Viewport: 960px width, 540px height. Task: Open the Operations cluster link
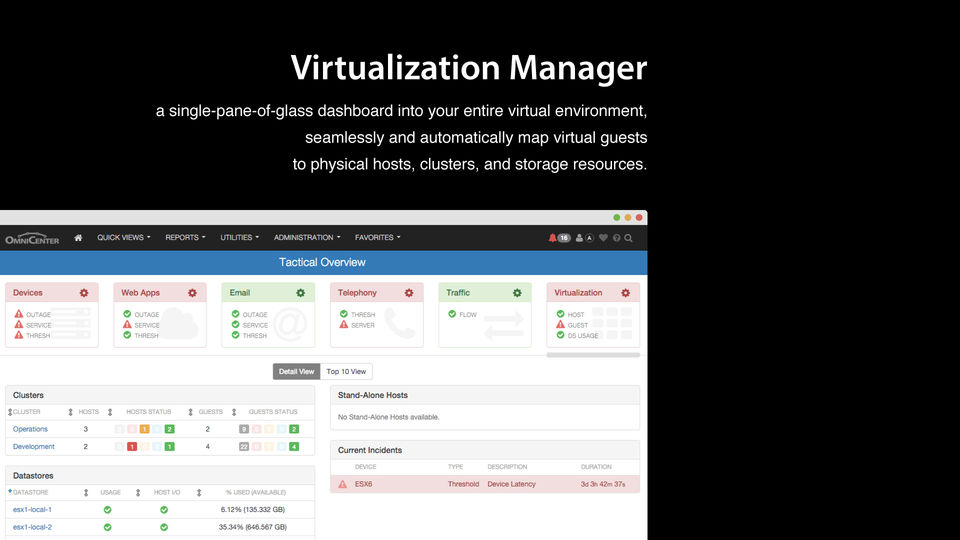[x=30, y=429]
